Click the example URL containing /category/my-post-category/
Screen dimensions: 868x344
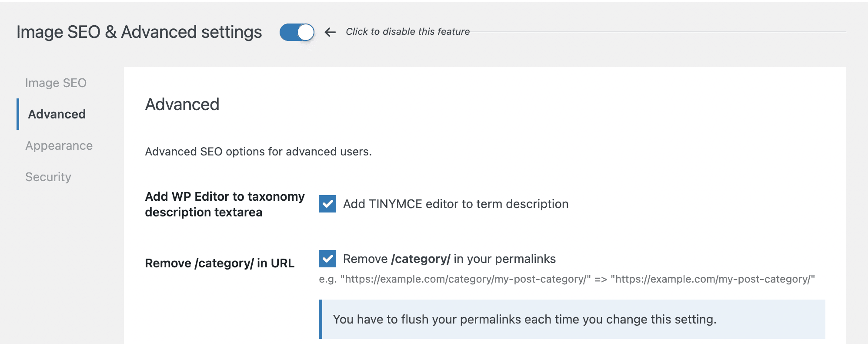pos(465,279)
